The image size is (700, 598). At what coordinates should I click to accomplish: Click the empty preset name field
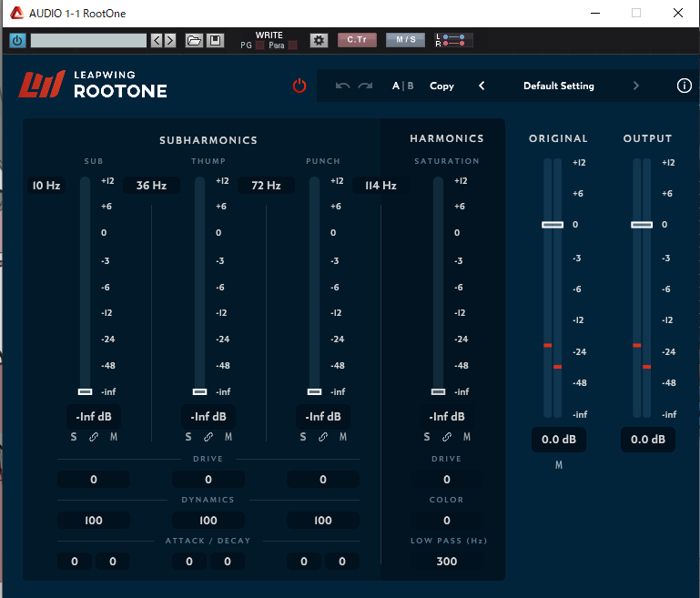pos(88,41)
